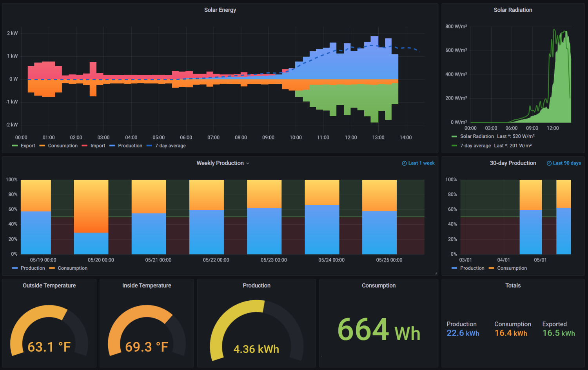588x370 pixels.
Task: Open the Outside Temperature panel title menu
Action: click(49, 286)
